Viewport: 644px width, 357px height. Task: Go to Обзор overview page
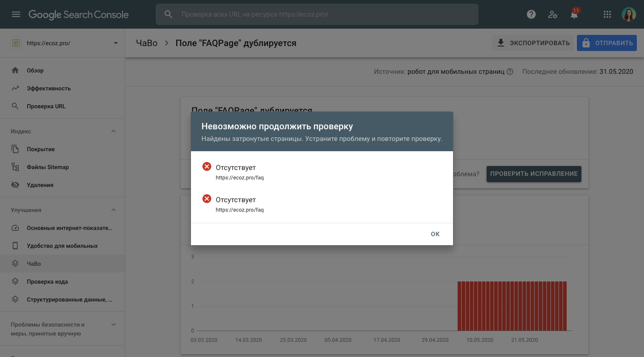coord(63,70)
